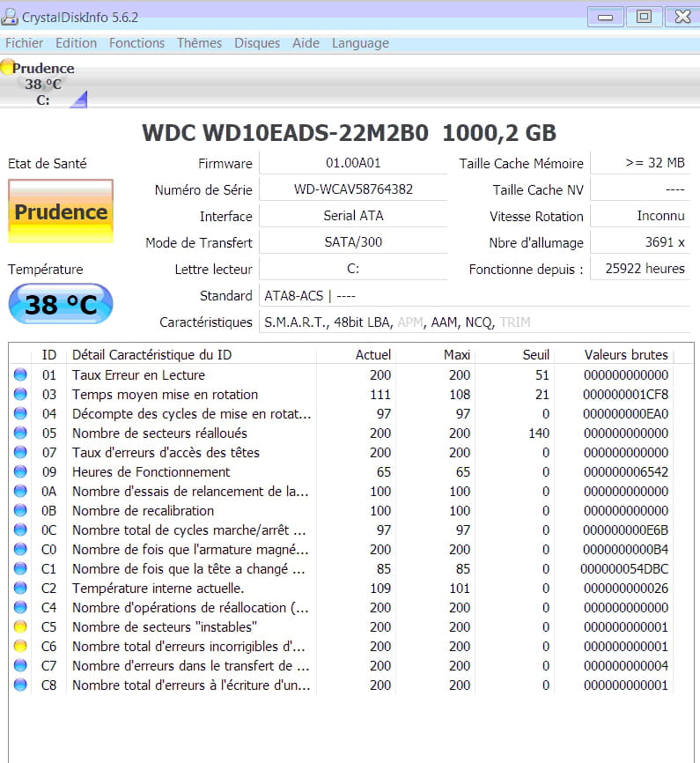This screenshot has width=700, height=763.
Task: Click the blue status icon for row 05
Action: coord(20,433)
